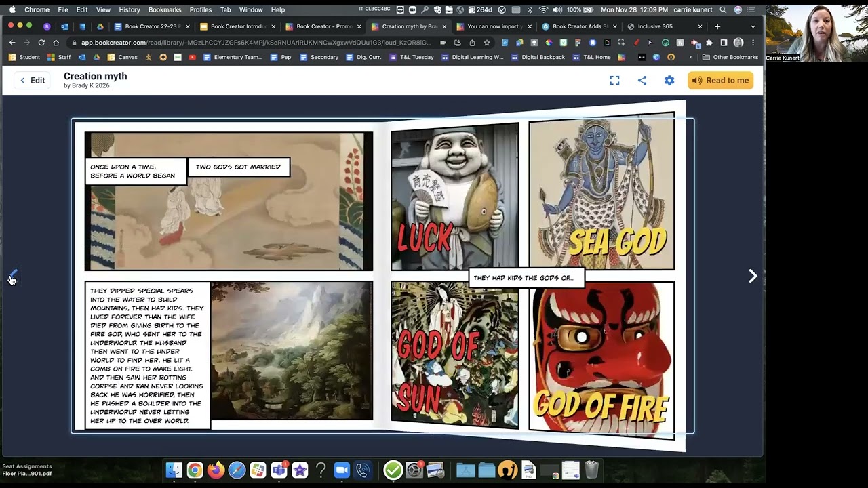Screen dimensions: 868x488
Task: Select the GOD OF SUN comic panel
Action: pos(455,354)
